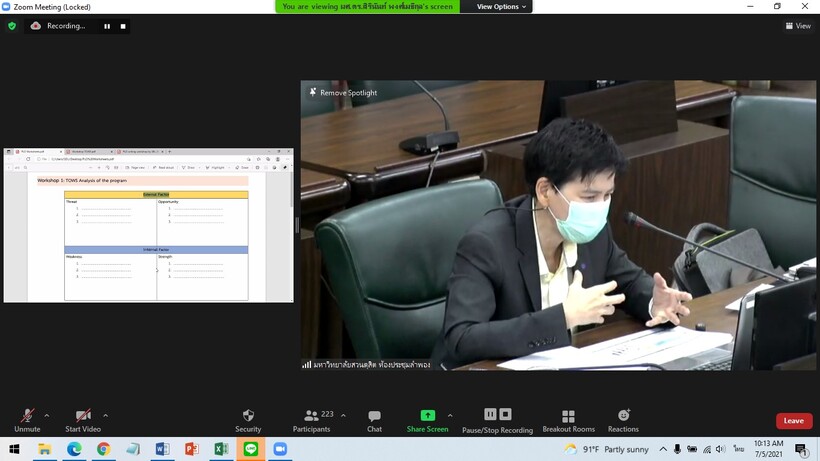Expand share options arrow beside Share Screen
Image resolution: width=820 pixels, height=461 pixels.
(x=450, y=416)
